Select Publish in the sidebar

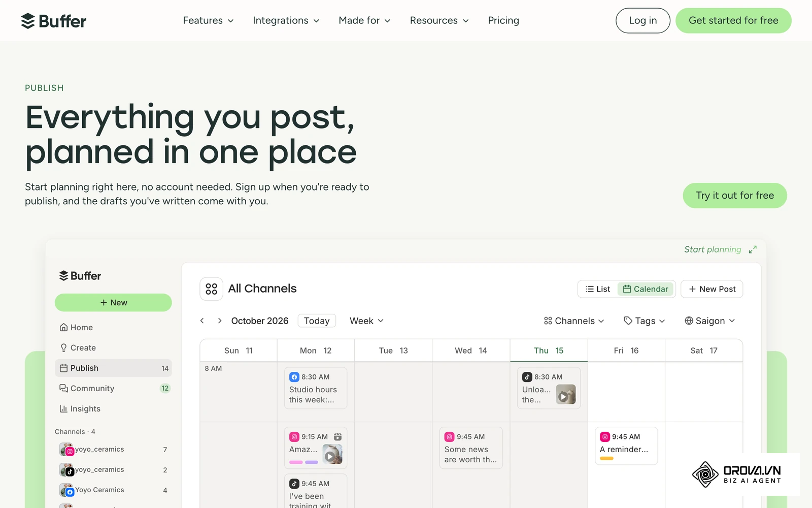113,368
